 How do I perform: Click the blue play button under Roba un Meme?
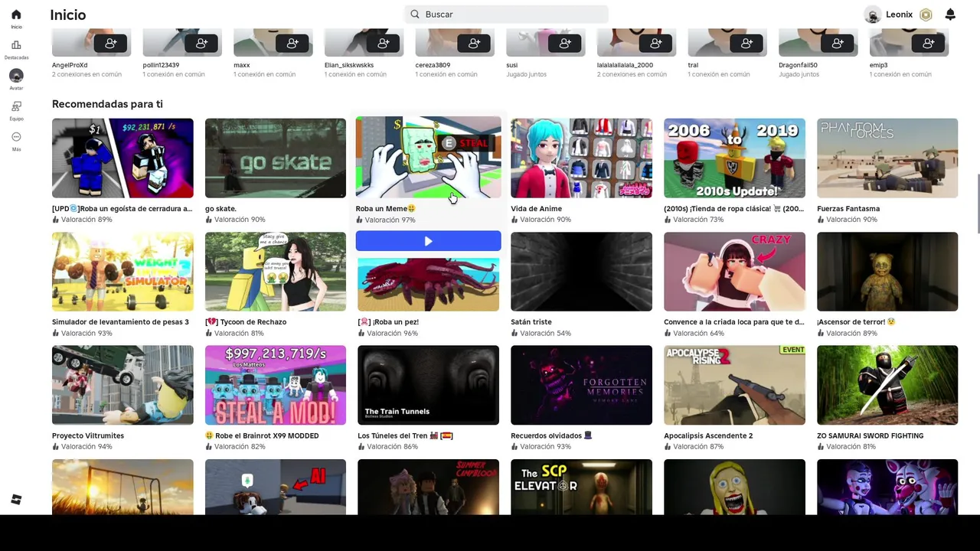tap(428, 241)
